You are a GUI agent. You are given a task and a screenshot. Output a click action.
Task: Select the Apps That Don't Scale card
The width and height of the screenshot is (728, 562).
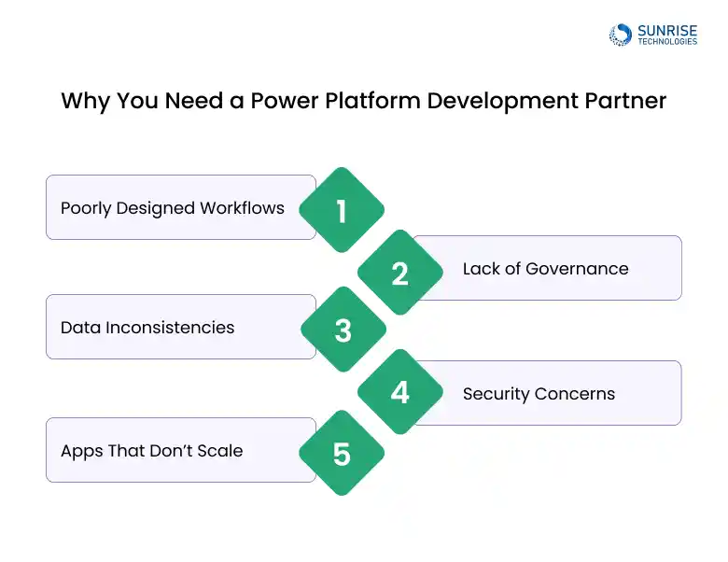click(x=181, y=450)
